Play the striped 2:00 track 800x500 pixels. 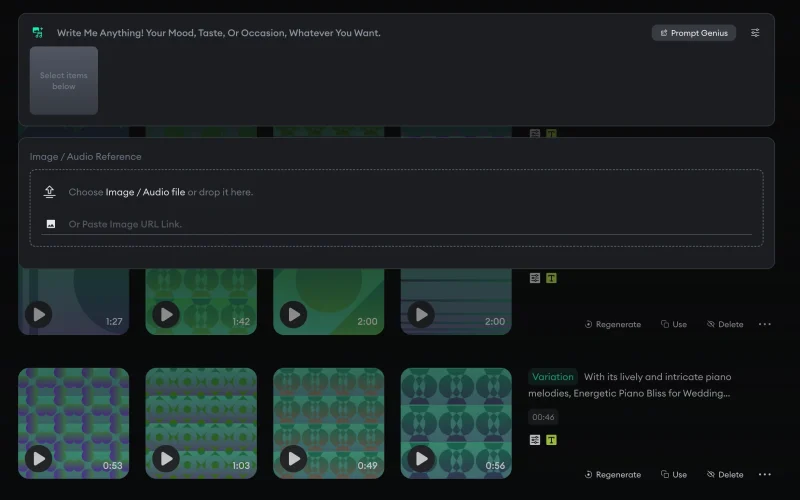pyautogui.click(x=421, y=314)
